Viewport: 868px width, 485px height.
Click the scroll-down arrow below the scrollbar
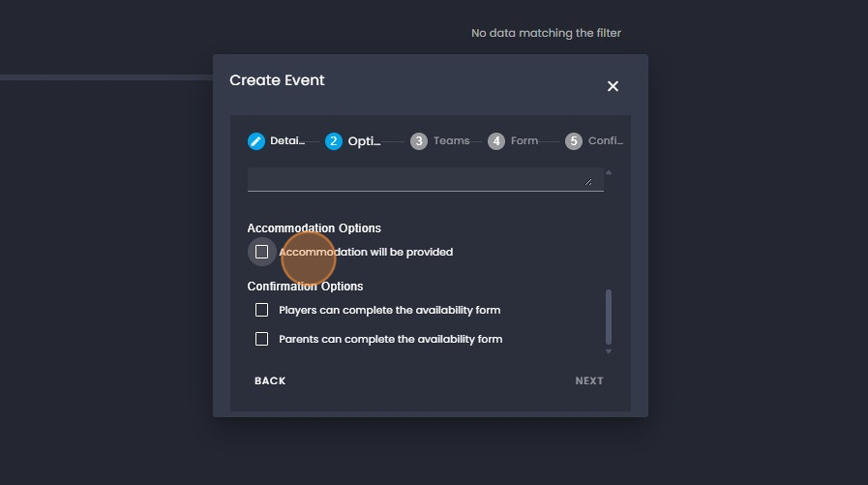point(609,351)
